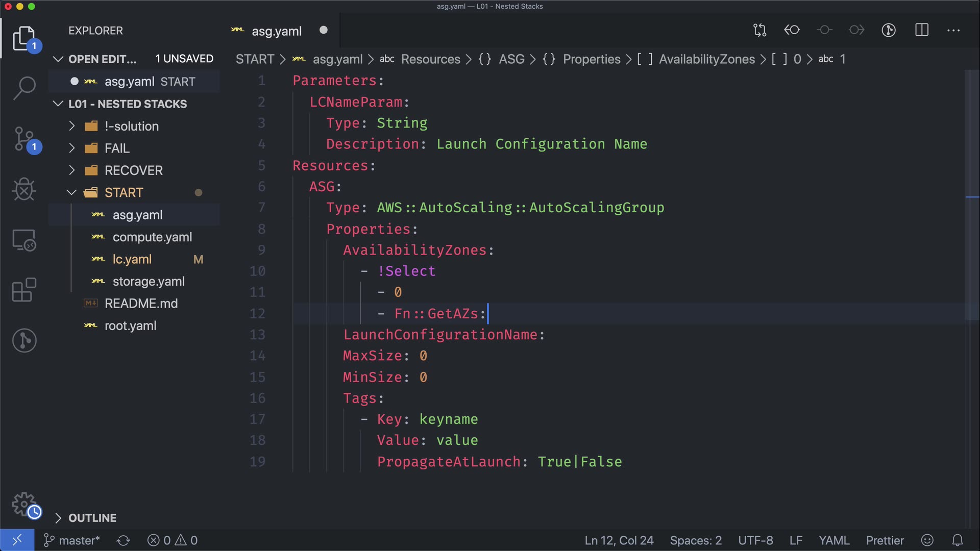This screenshot has height=551, width=980.
Task: Click the Split Editor Right icon
Action: 921,30
